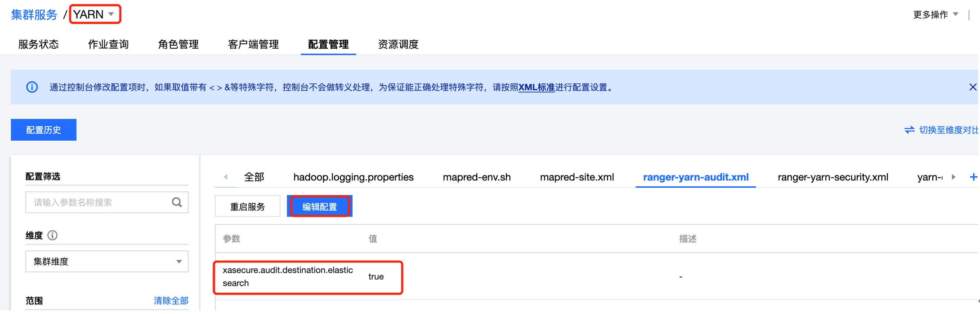This screenshot has width=980, height=314.
Task: Follow the XML标准 link in banner
Action: (x=536, y=88)
